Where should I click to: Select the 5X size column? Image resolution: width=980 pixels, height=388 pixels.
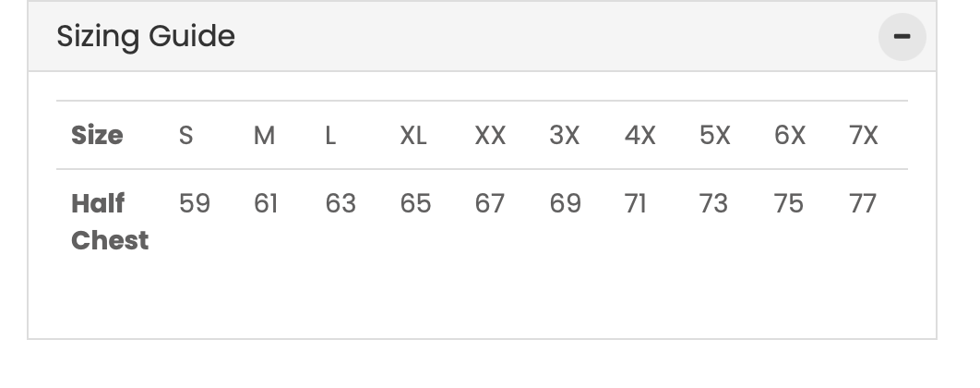click(x=715, y=136)
